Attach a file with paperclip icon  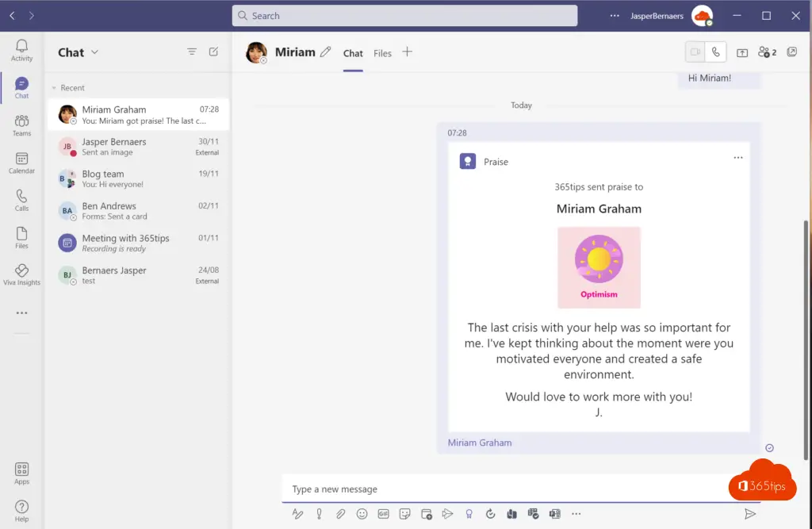pos(340,514)
